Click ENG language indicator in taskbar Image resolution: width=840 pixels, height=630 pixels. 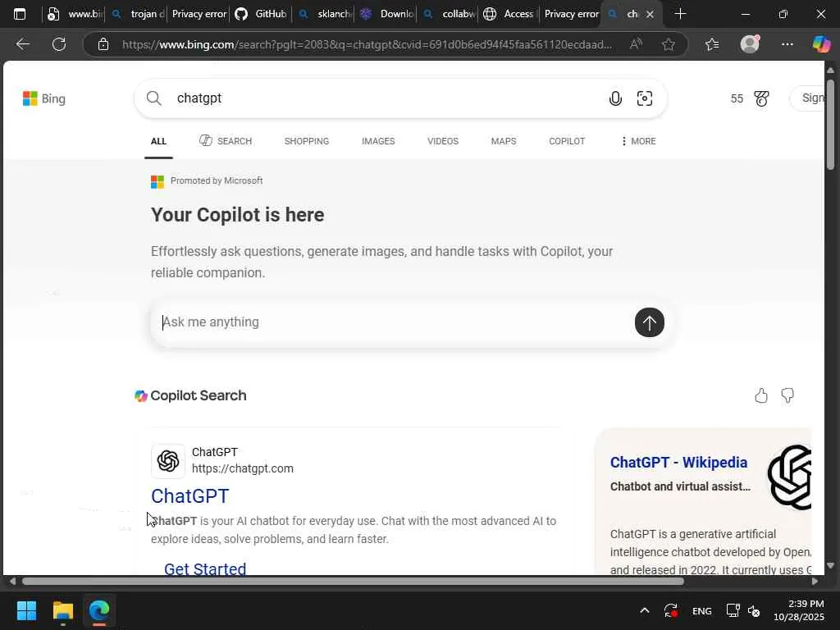(702, 610)
